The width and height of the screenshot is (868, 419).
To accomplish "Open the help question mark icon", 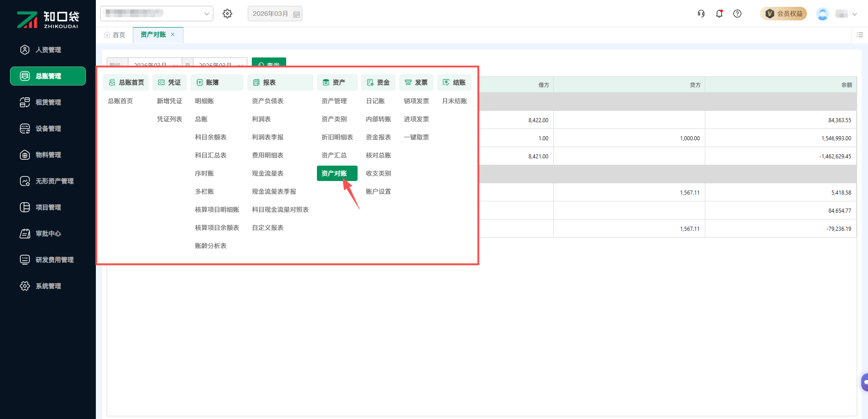I will coord(737,14).
